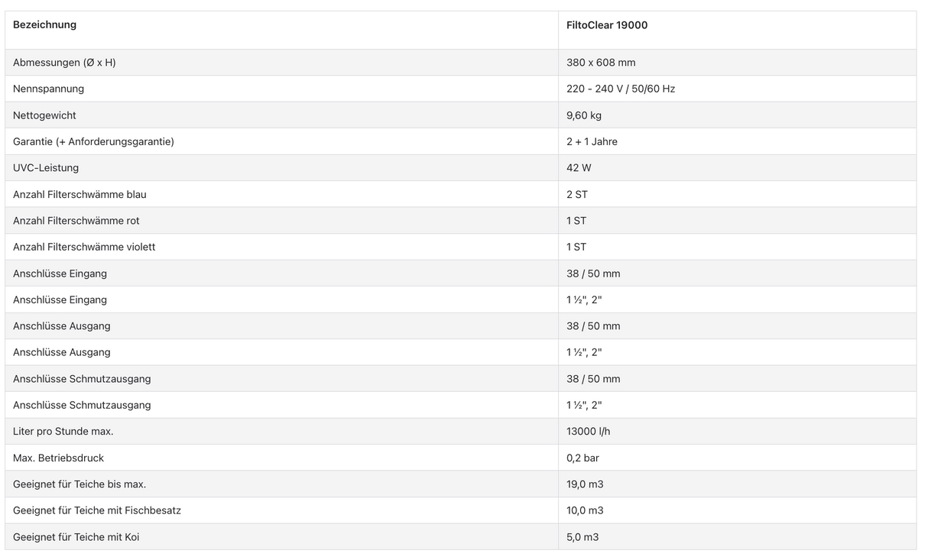Viewport: 928px width, 560px height.
Task: Select the 42 W value cell
Action: pos(579,168)
